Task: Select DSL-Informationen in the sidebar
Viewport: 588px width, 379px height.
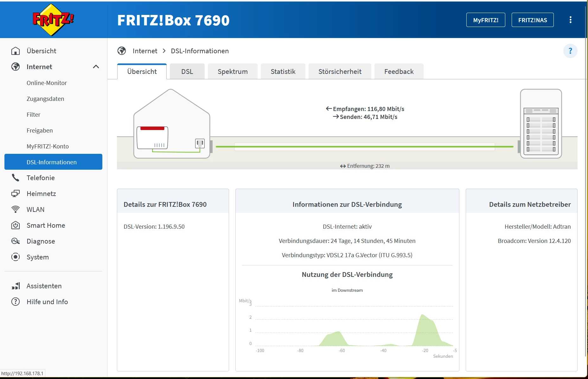Action: (x=53, y=162)
